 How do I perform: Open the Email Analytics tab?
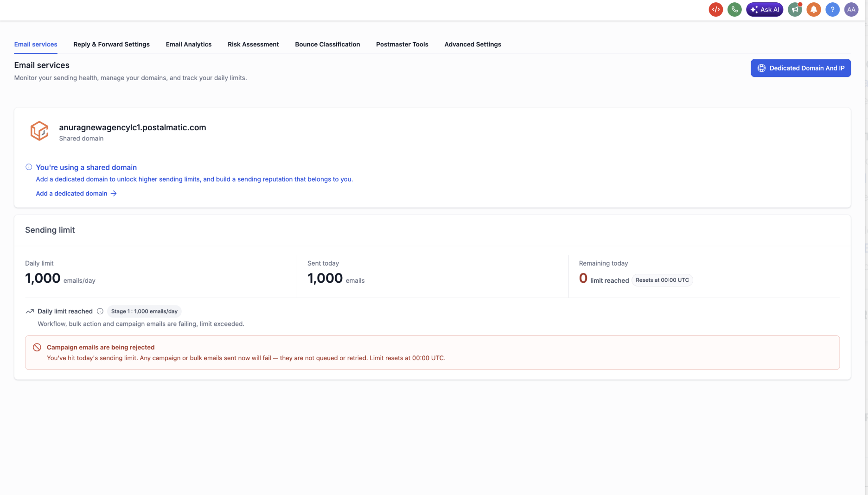pos(189,44)
